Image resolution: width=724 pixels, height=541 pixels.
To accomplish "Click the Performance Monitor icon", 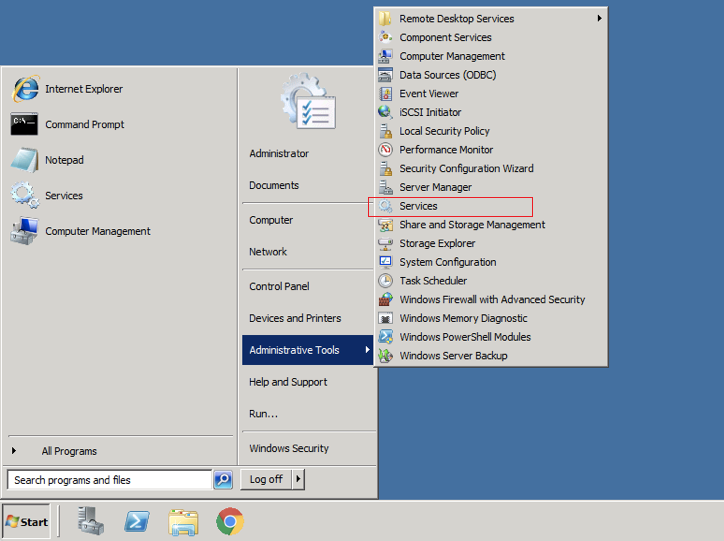I will click(x=385, y=150).
